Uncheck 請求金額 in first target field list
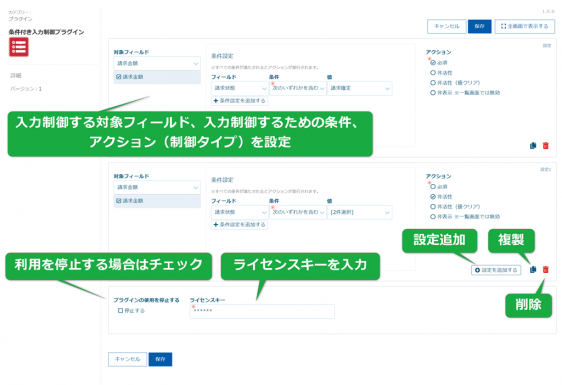This screenshot has height=385, width=562. [x=119, y=77]
